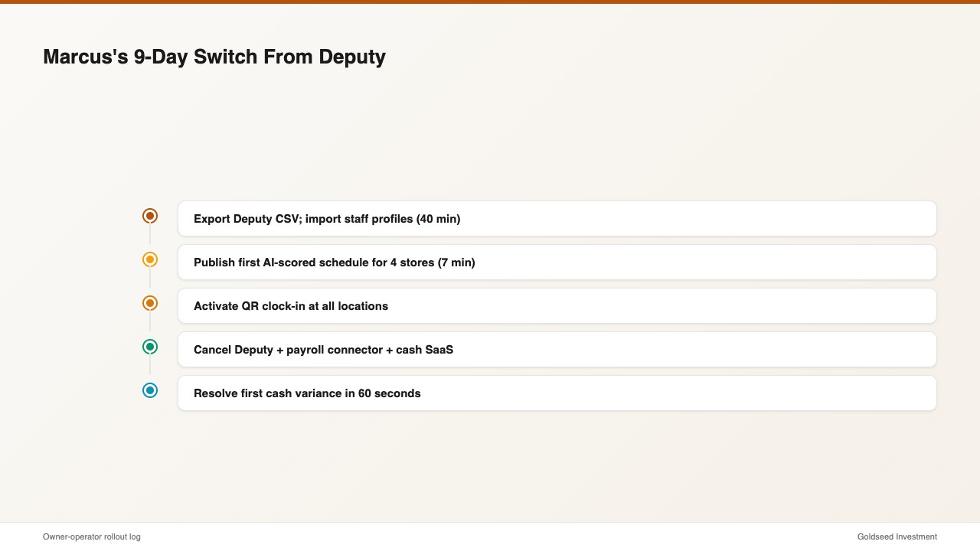Select the Cancel Deputy + payroll connector card

(x=557, y=350)
